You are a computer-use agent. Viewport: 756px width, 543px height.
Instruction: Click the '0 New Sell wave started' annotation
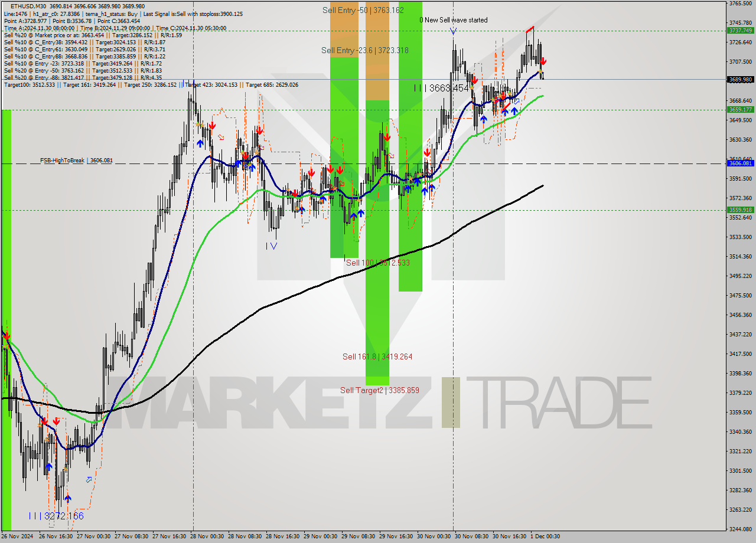[454, 20]
